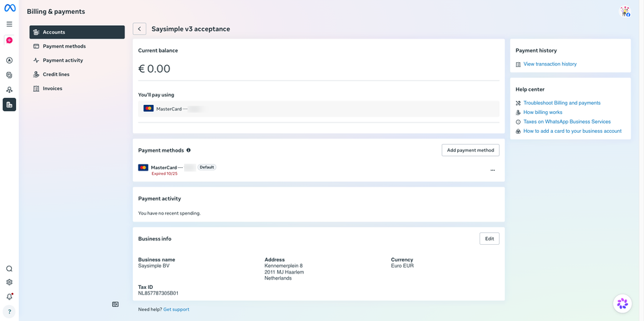The width and height of the screenshot is (644, 321).
Task: Click the MasterCard row under You'll pay using
Action: pyautogui.click(x=318, y=109)
